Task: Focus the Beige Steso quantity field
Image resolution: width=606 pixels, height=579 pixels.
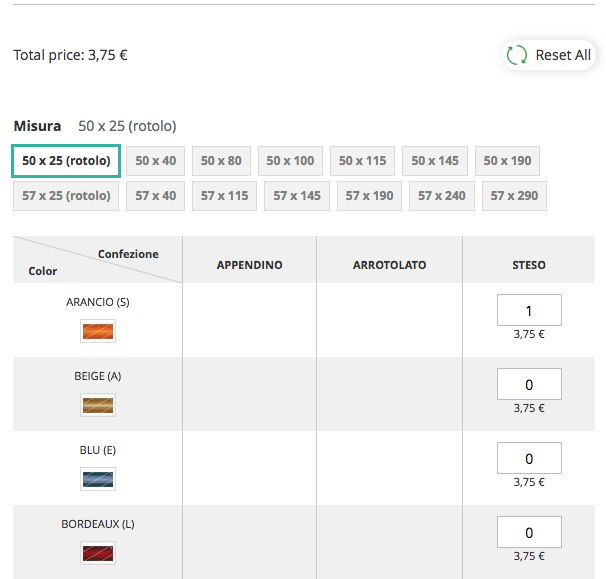Action: click(x=529, y=385)
